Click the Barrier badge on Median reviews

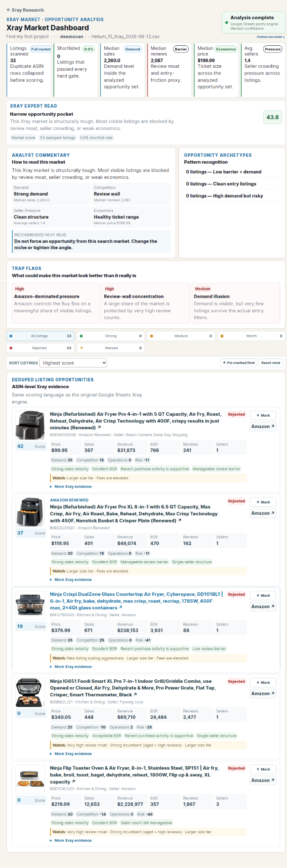coord(181,49)
